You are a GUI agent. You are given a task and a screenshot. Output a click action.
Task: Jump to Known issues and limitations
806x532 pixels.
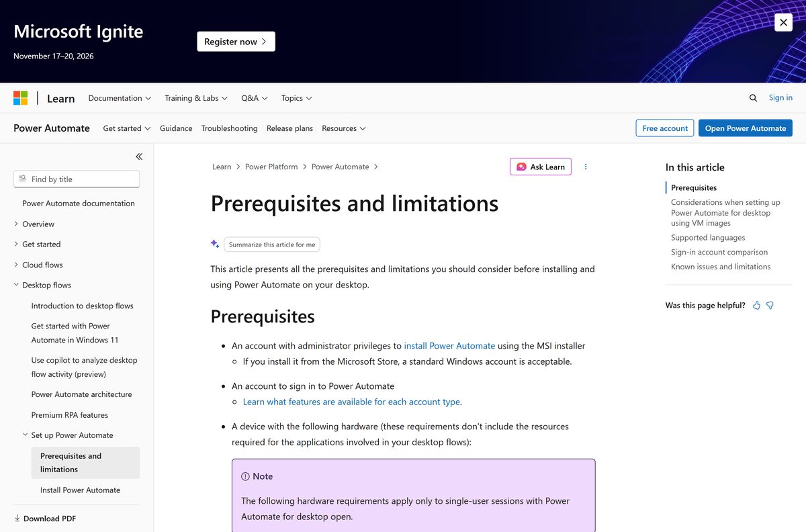pos(721,267)
